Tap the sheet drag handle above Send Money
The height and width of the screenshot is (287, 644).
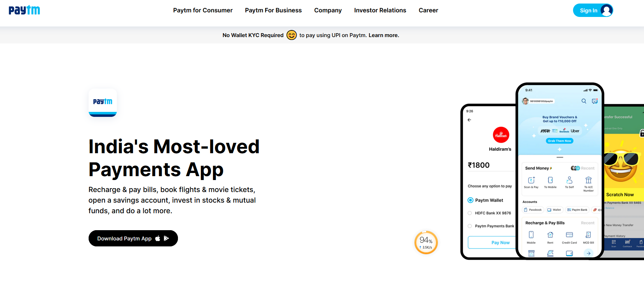[x=560, y=157]
